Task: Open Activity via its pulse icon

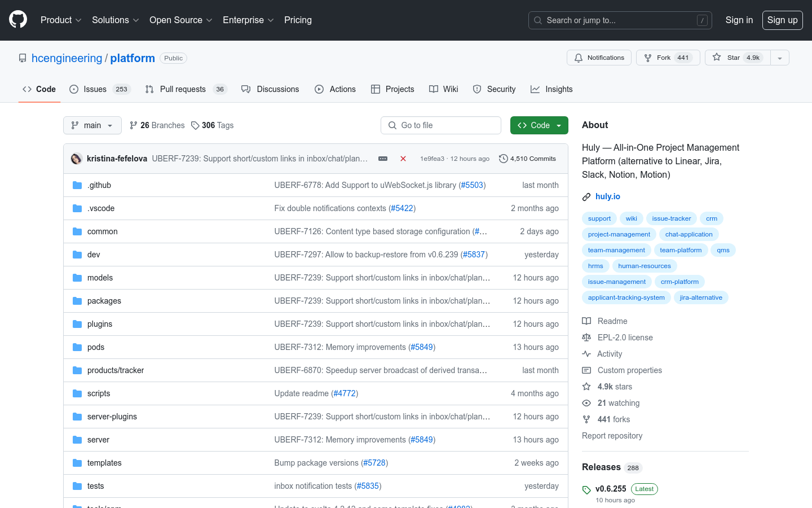Action: tap(586, 354)
